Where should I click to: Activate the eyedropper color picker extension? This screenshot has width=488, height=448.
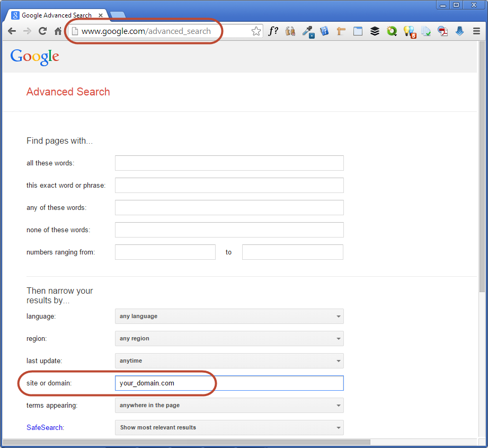tap(308, 32)
